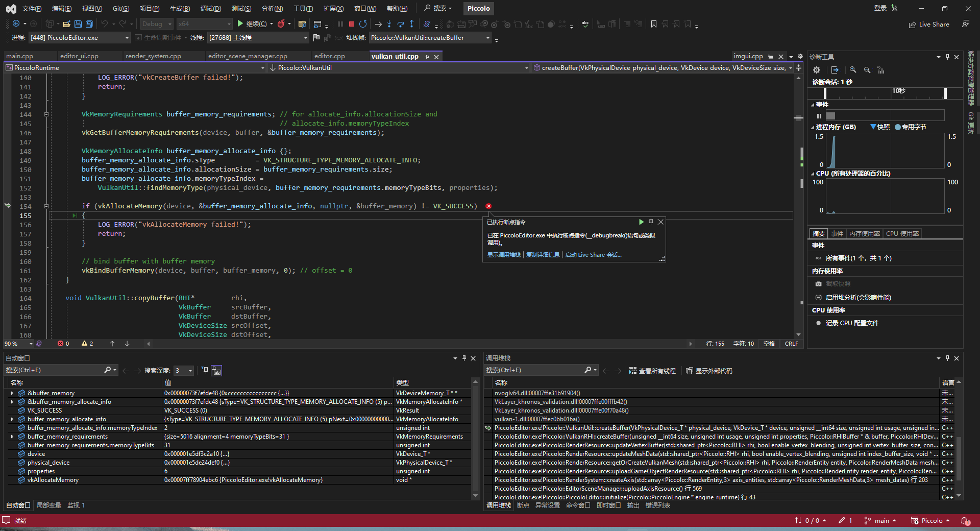The image size is (980, 531).
Task: Click the red Stop Debugging square
Action: click(352, 24)
